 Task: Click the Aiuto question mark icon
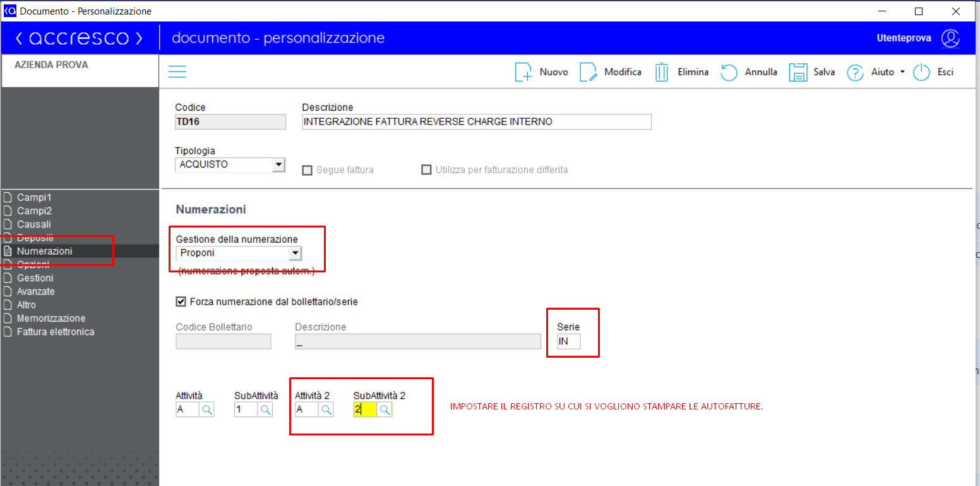pyautogui.click(x=855, y=73)
